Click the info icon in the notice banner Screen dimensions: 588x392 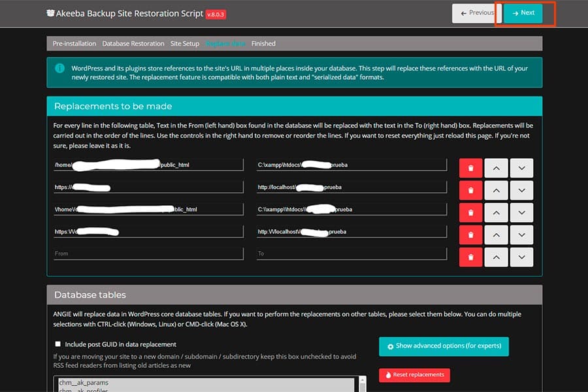[59, 68]
